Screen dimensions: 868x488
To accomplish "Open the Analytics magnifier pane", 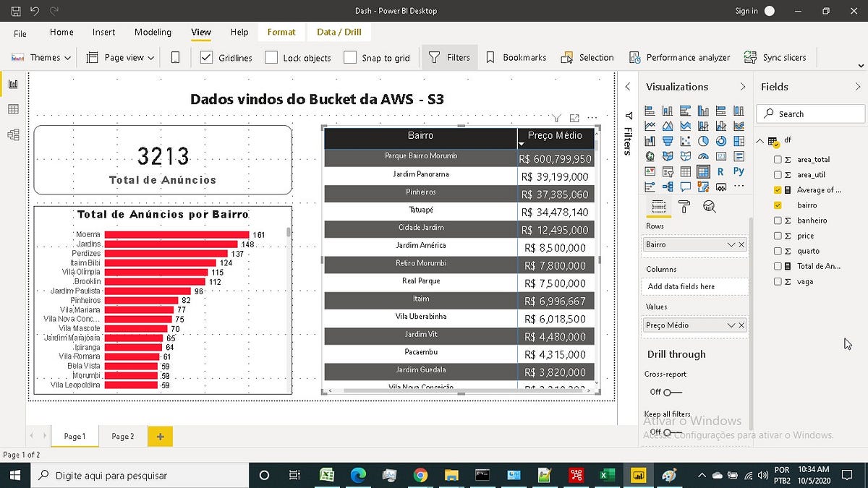I will tap(710, 206).
